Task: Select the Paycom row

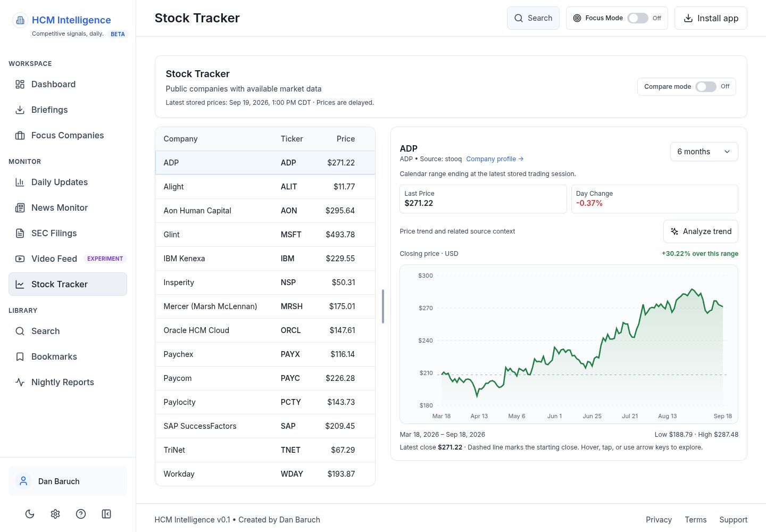Action: tap(265, 378)
